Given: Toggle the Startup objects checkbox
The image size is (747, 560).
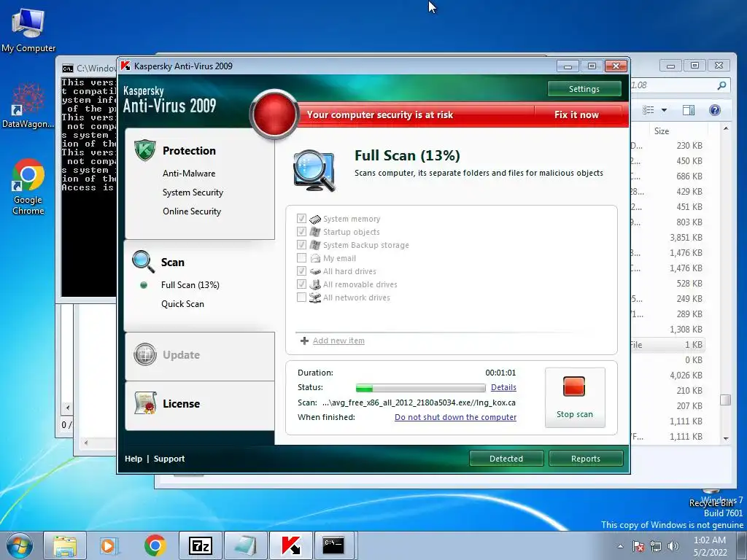Looking at the screenshot, I should [x=301, y=231].
